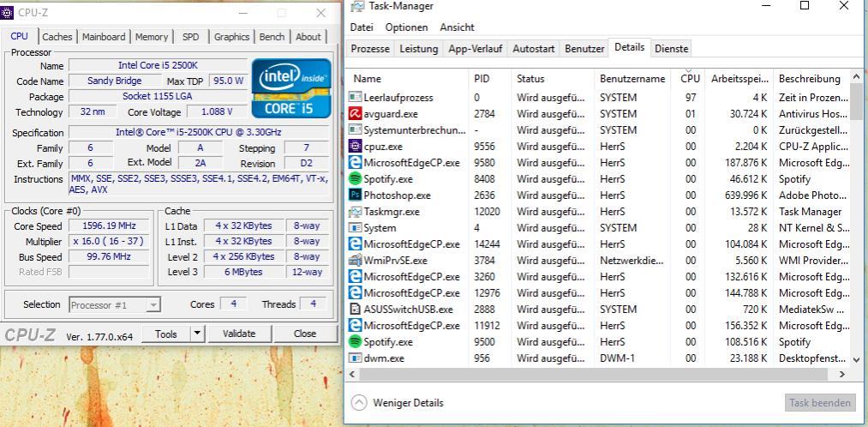Open the Tools dropdown arrow in CPU-Z
This screenshot has height=427, width=868.
198,334
